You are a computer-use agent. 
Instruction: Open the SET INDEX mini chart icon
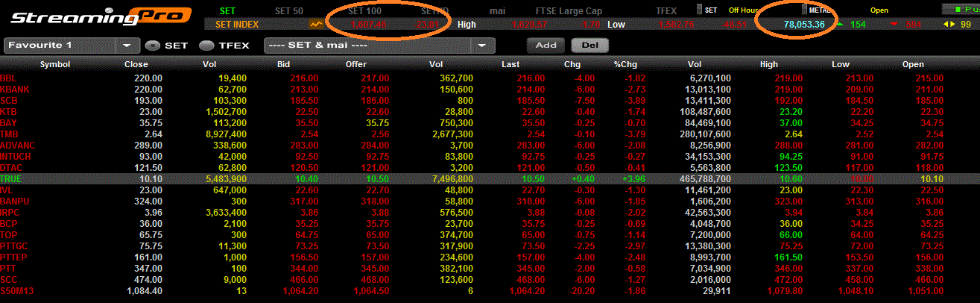tap(317, 25)
